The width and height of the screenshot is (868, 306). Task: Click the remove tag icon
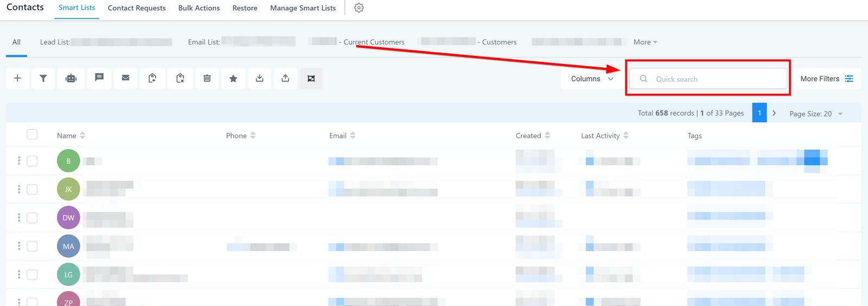click(180, 78)
